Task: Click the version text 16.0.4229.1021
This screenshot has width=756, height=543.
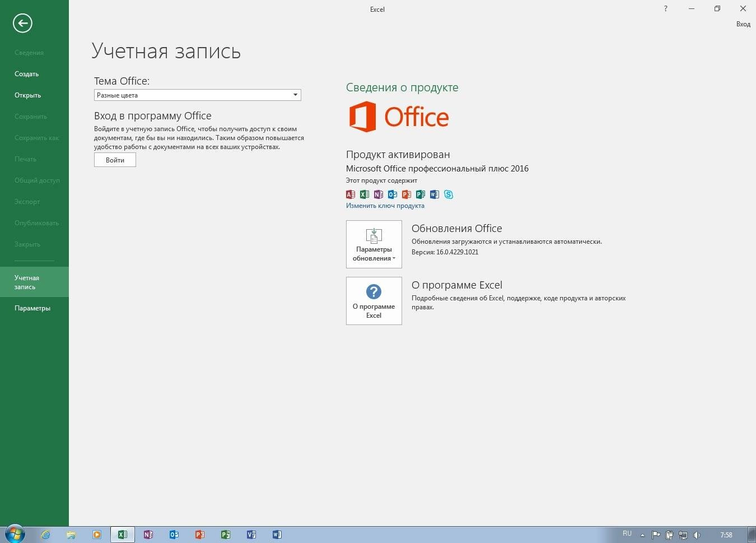Action: click(457, 252)
